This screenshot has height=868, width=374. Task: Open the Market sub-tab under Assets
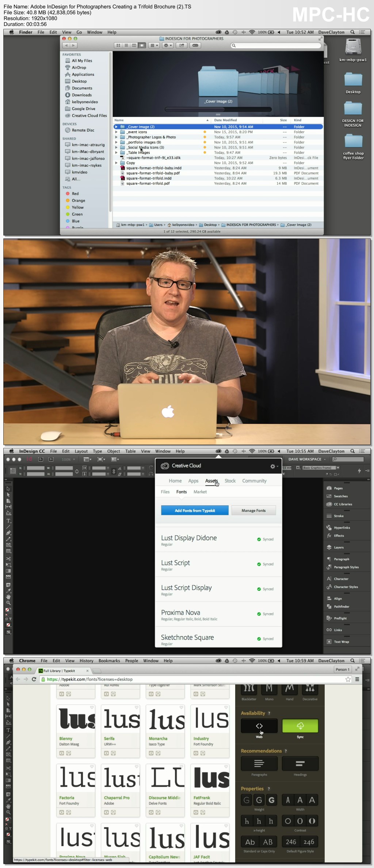click(200, 492)
